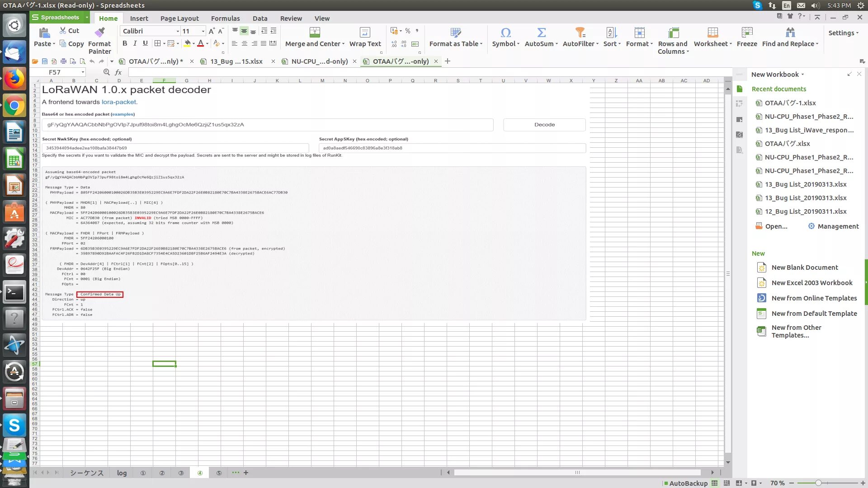
Task: Click the Save icon in quick toolbar
Action: (x=44, y=61)
